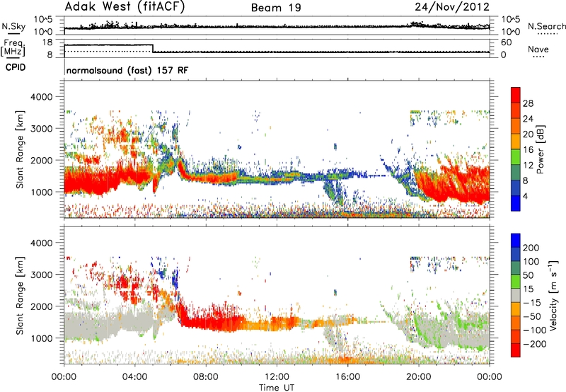Screen dimensions: 566x392
Task: Click 'normalsound (fast) 157 RF' text
Action: 127,70
